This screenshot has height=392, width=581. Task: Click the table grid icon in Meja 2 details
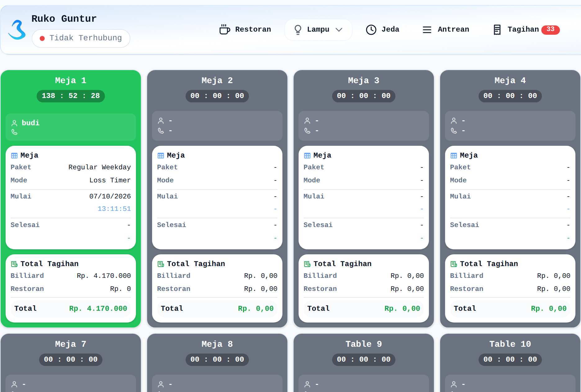coord(161,155)
